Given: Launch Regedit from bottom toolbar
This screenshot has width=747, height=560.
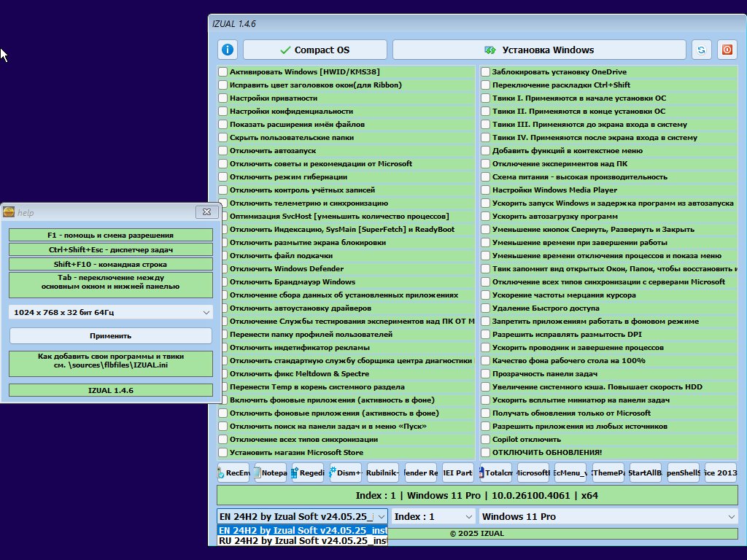Looking at the screenshot, I should [309, 472].
